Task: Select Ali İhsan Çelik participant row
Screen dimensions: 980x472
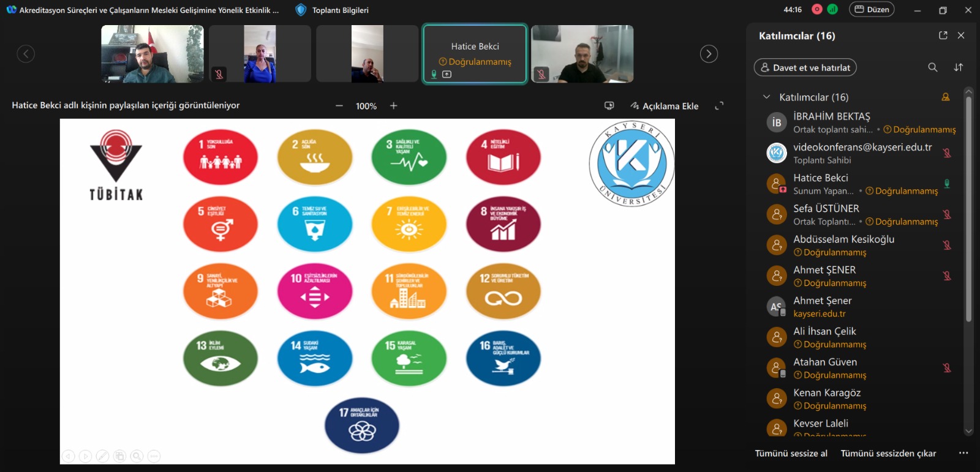Action: [861, 337]
